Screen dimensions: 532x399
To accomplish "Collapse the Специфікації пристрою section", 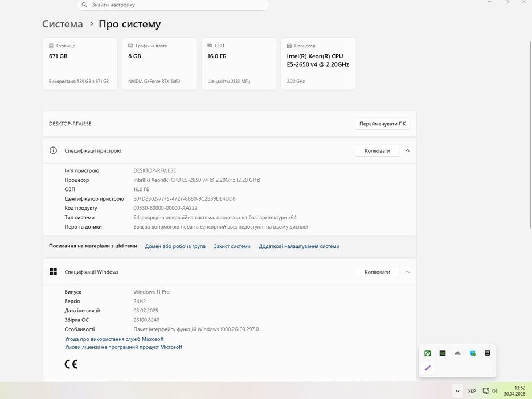I will [407, 150].
